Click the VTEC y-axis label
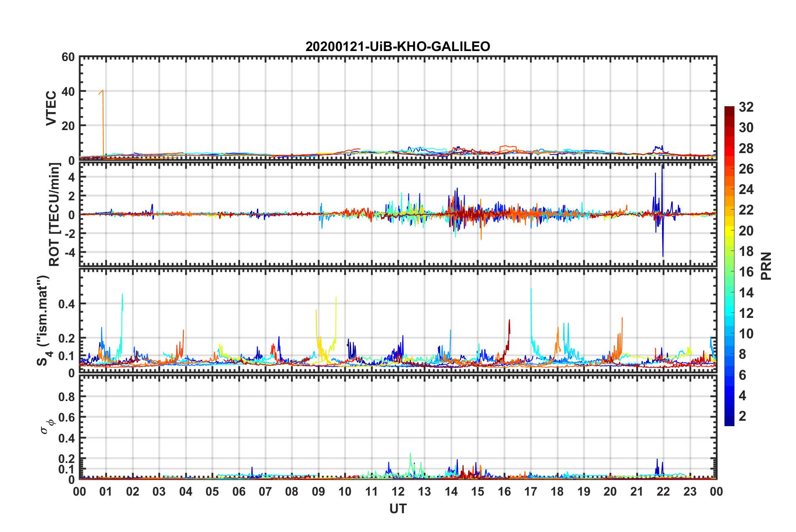Viewport: 796px width, 532px height. (x=51, y=108)
